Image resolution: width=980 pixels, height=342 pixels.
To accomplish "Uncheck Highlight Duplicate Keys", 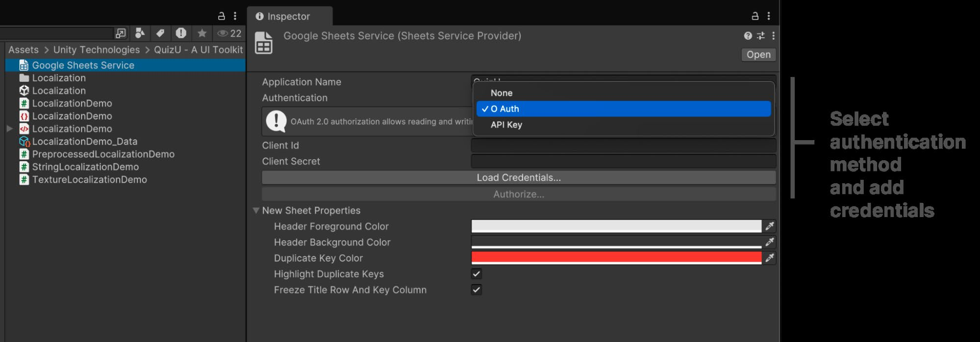I will coord(476,274).
